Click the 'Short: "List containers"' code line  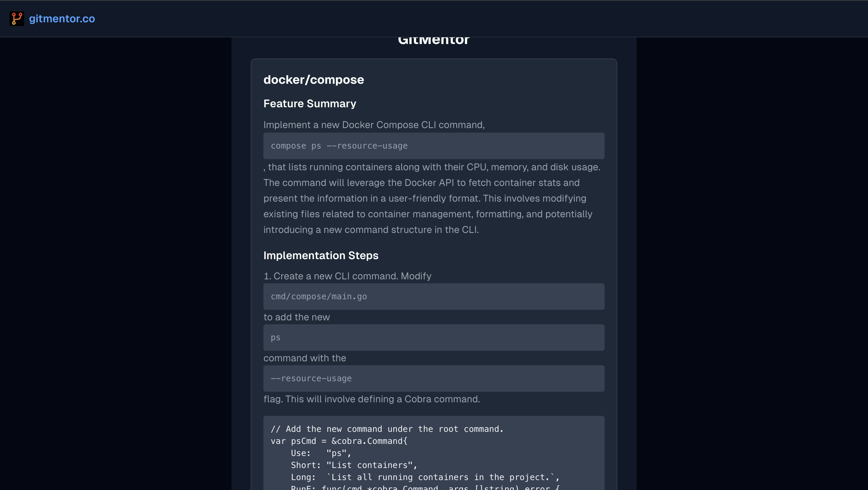coord(354,465)
